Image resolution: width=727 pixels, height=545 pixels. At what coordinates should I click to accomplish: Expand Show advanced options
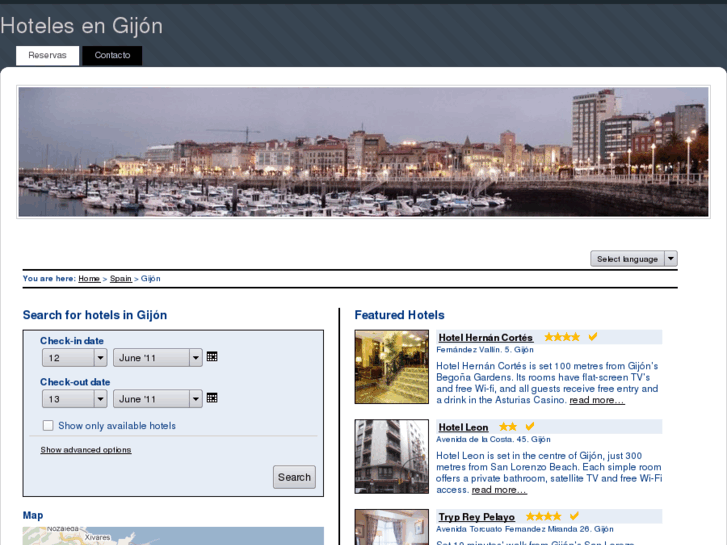86,450
